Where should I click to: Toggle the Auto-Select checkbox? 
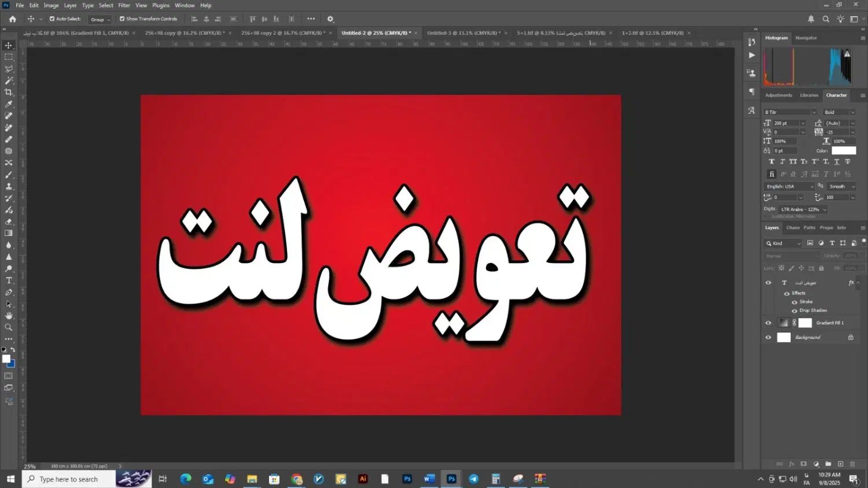tap(52, 19)
